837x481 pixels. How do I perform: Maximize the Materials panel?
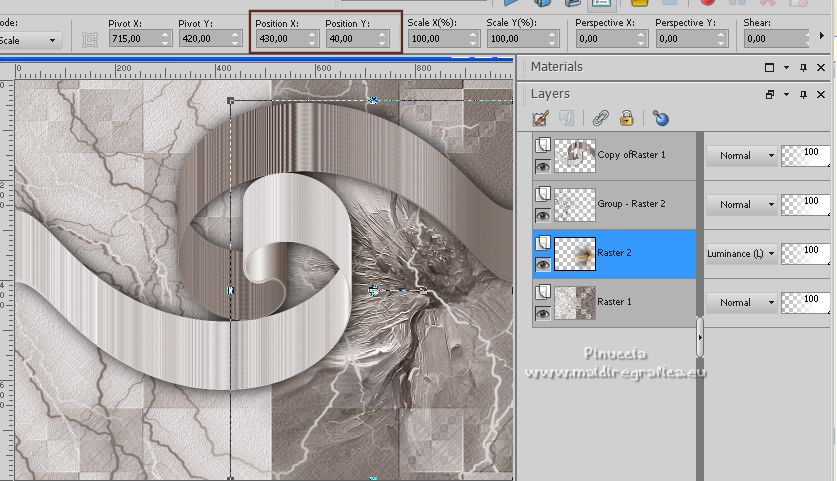769,67
